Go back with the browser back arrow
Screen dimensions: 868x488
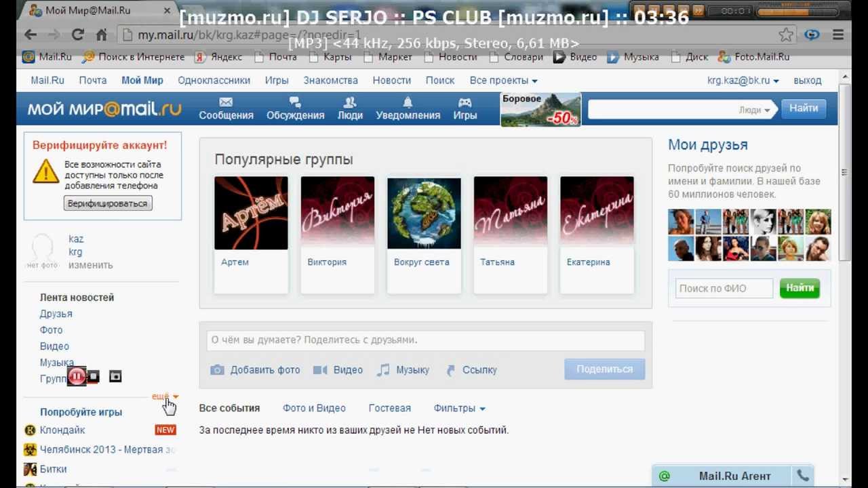tap(31, 35)
